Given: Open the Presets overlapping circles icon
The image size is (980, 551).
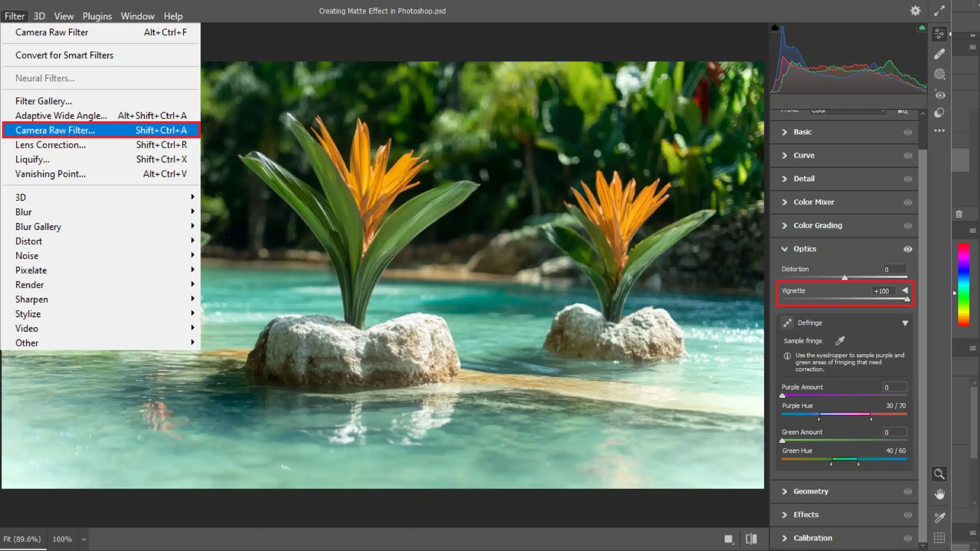Looking at the screenshot, I should 939,112.
